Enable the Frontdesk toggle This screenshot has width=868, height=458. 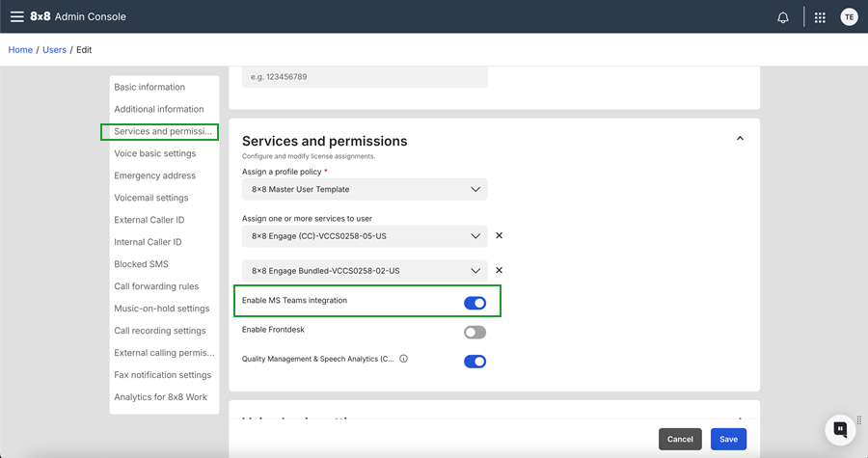[x=475, y=333]
